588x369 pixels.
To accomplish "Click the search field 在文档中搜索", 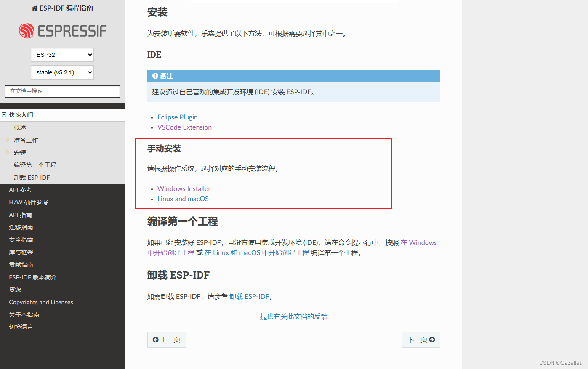I will 62,91.
